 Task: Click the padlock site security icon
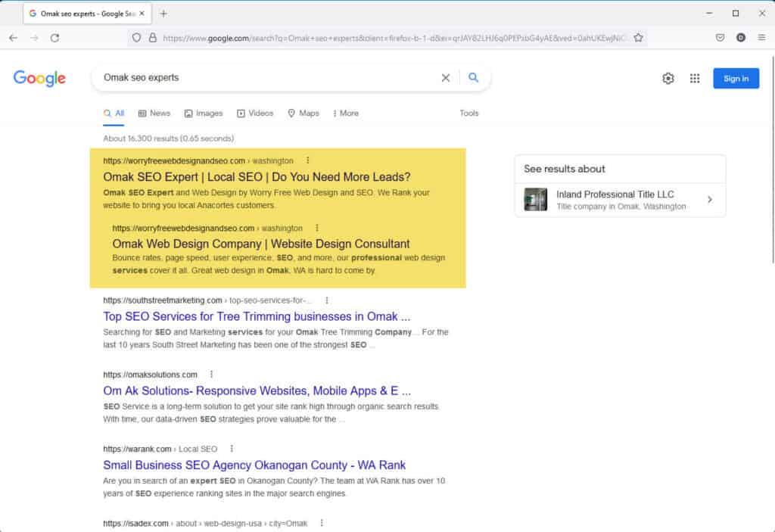[153, 38]
